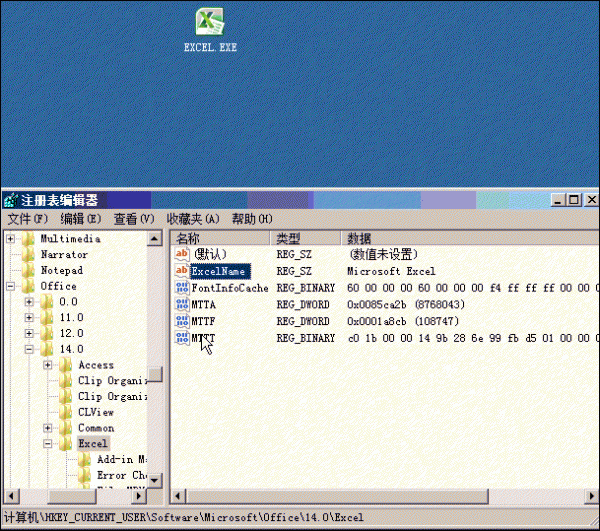Click values pane scroll left arrow

click(178, 496)
